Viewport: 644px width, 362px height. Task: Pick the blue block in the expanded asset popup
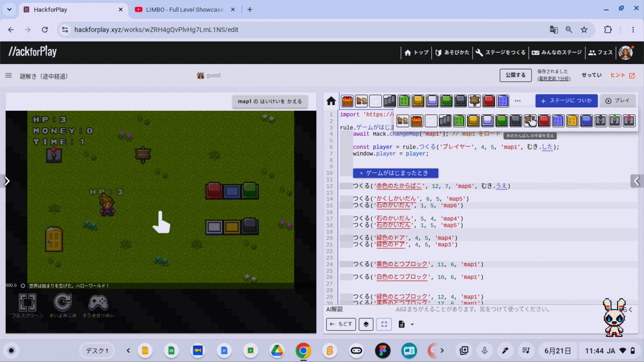(586, 121)
